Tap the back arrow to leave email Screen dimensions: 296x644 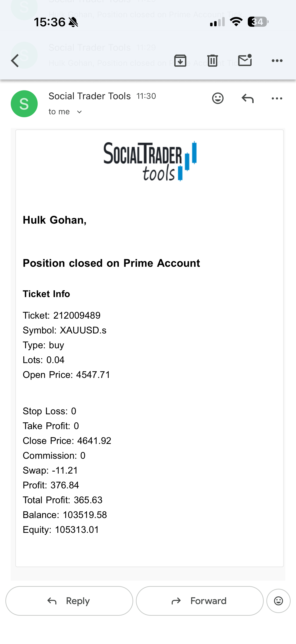(x=15, y=61)
